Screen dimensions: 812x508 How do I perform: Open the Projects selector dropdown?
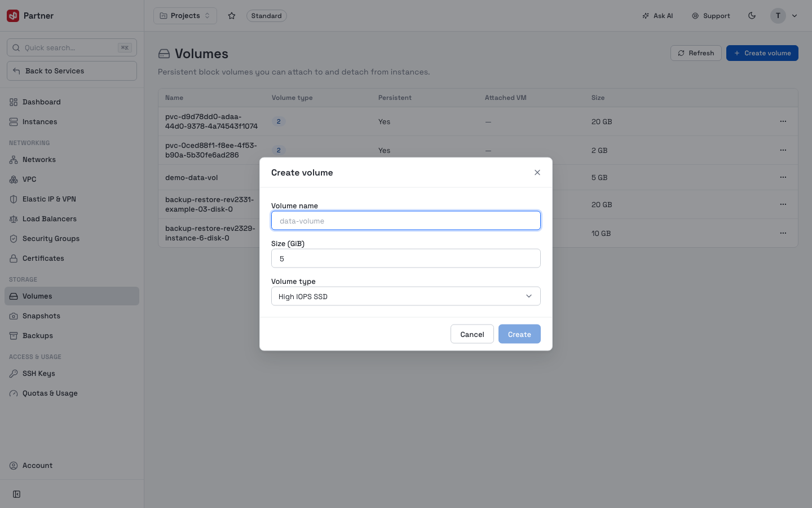click(185, 16)
